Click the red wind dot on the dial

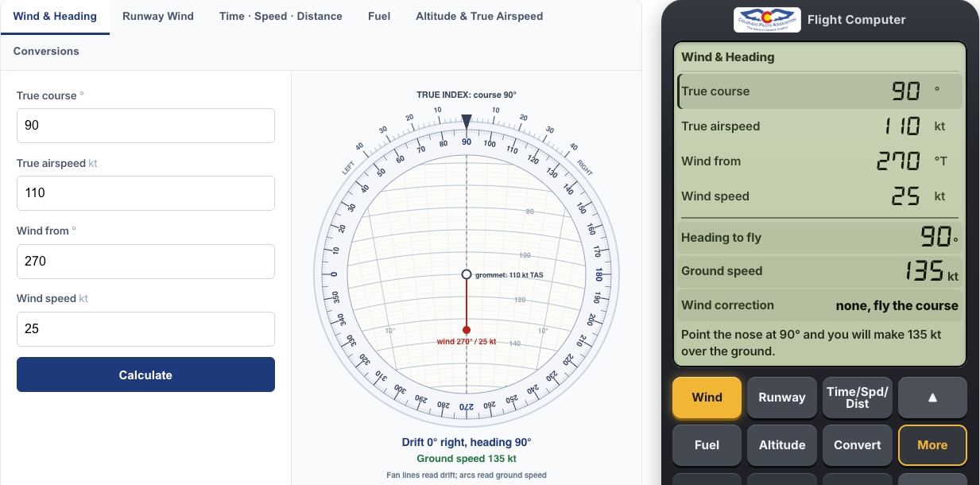[x=467, y=330]
